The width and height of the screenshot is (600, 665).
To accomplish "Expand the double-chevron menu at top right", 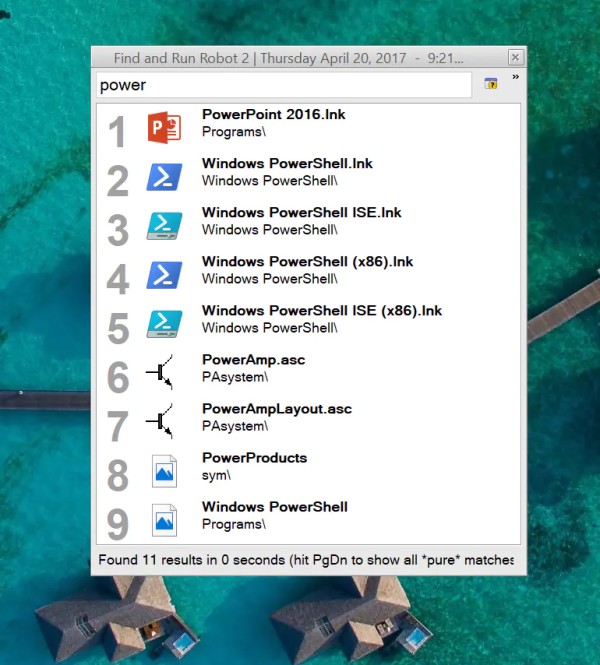I will [x=516, y=77].
